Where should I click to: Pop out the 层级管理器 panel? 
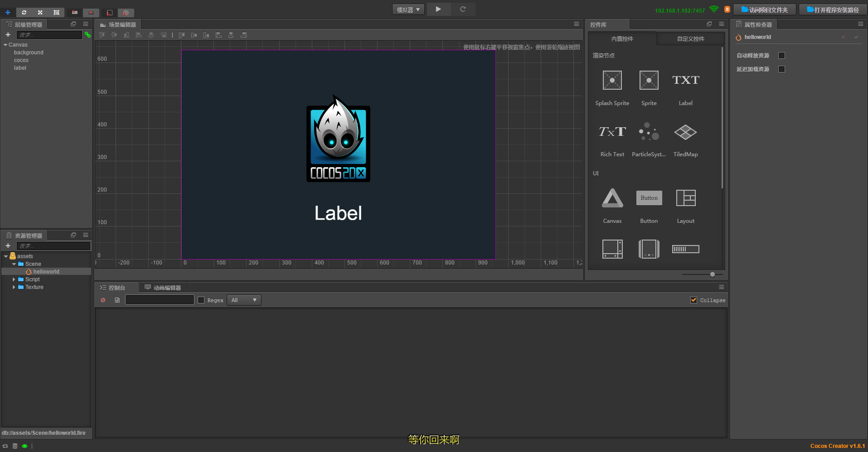coord(73,24)
